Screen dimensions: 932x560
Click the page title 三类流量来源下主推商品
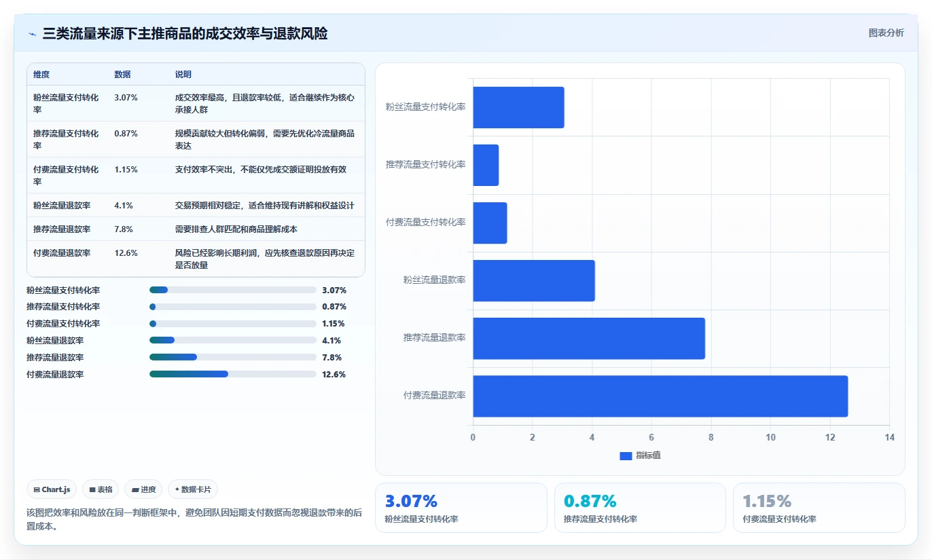point(185,34)
